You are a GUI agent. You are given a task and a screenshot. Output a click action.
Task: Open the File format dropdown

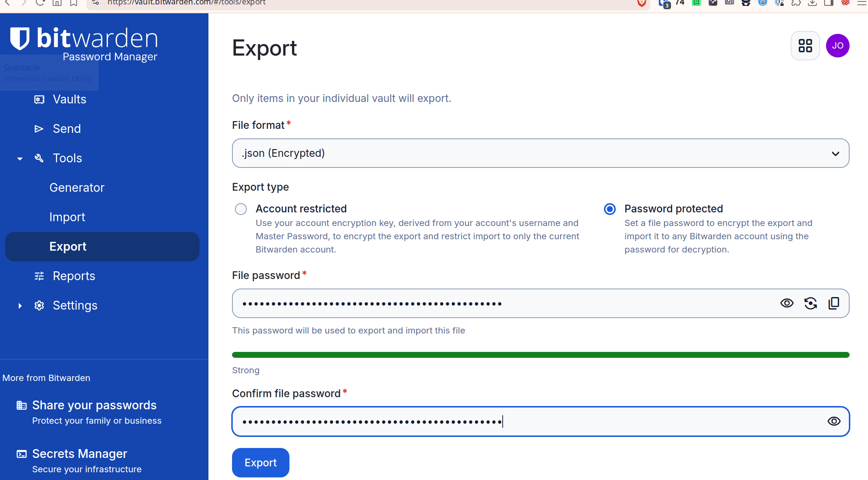point(540,153)
